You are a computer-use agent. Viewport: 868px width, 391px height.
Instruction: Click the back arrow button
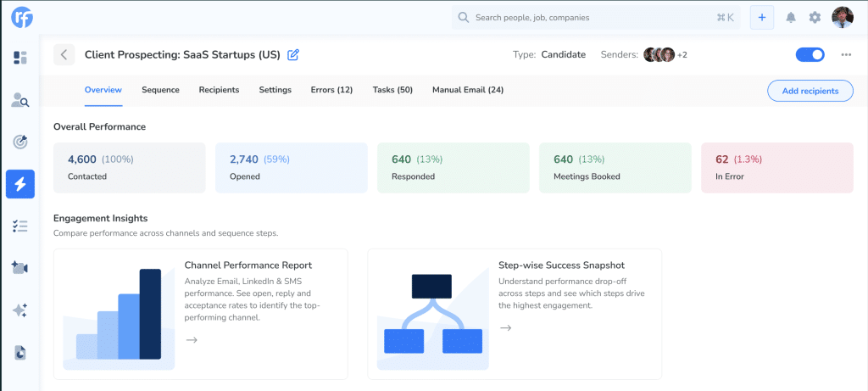pos(64,55)
